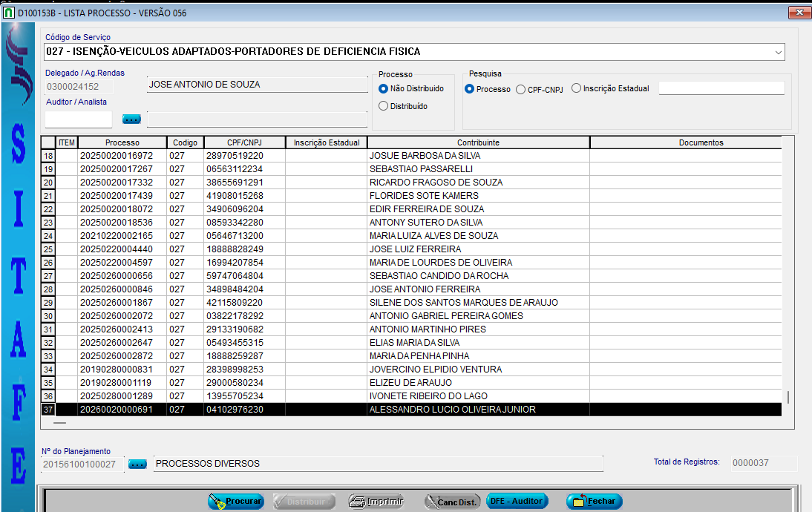Open Nº do Planejamento lookup ellipsis button
812x512 pixels.
pyautogui.click(x=137, y=464)
